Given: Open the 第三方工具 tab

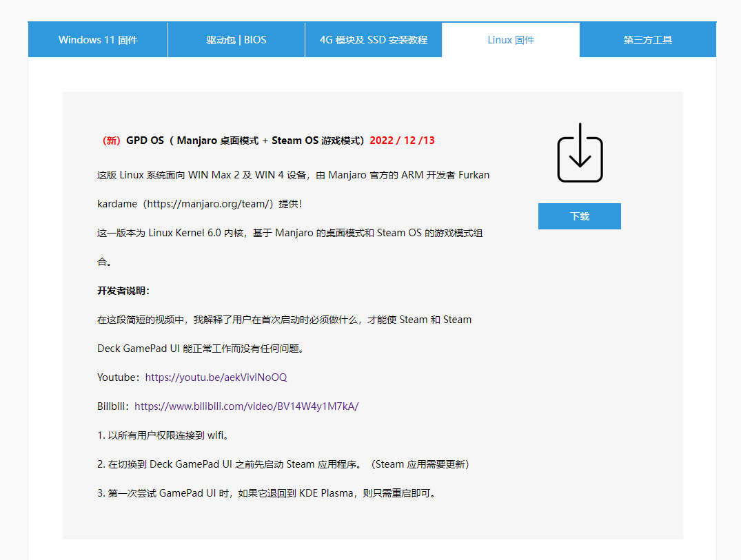Looking at the screenshot, I should pyautogui.click(x=648, y=39).
